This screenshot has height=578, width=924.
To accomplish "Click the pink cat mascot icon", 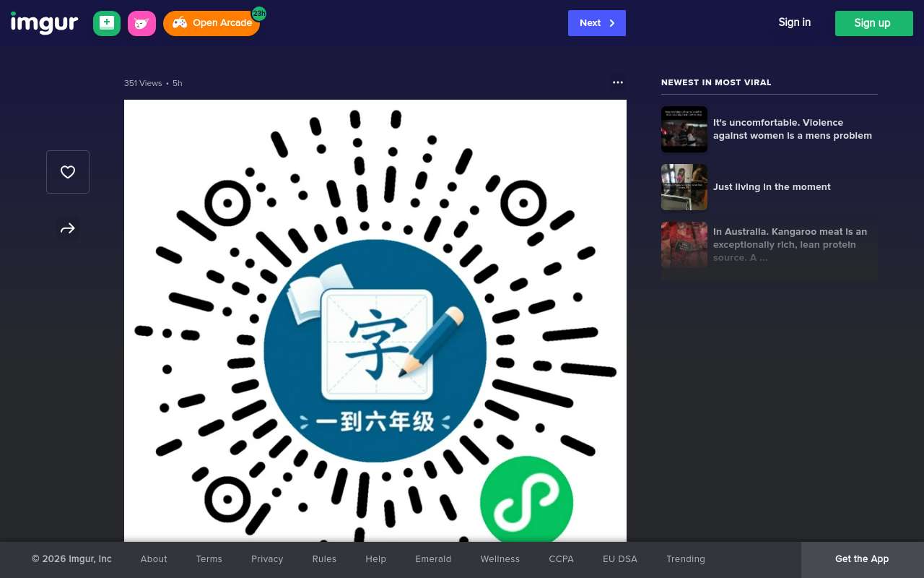I will (x=141, y=23).
